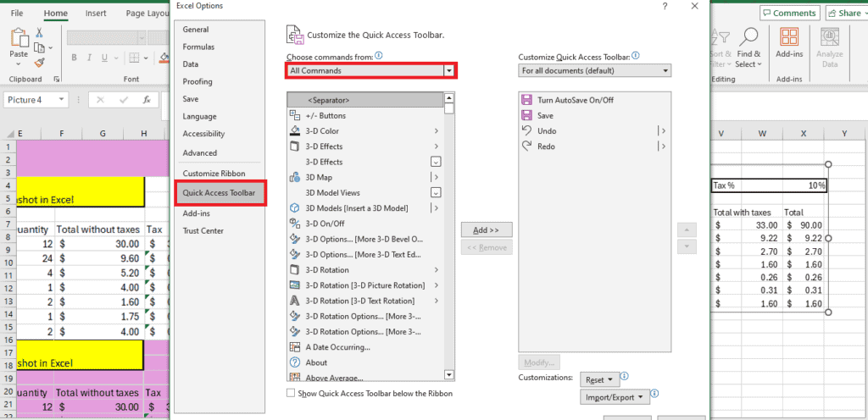Open the Reset customizations dropdown
Screen dimensions: 868x420
coord(598,380)
